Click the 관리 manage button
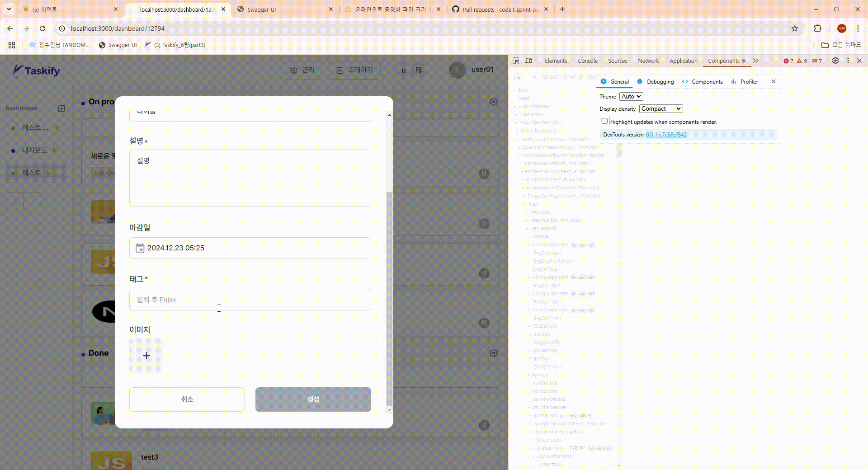Image resolution: width=868 pixels, height=470 pixels. click(x=302, y=70)
